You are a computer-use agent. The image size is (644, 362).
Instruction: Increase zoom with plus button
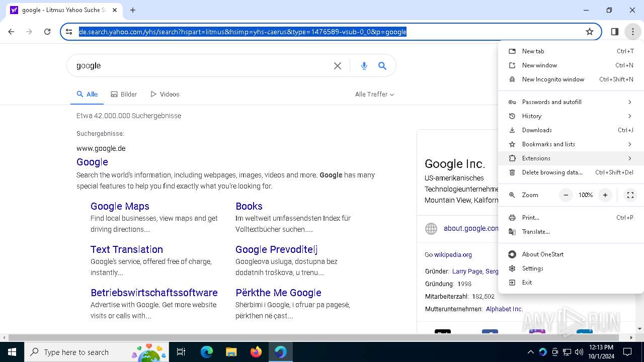pos(605,195)
